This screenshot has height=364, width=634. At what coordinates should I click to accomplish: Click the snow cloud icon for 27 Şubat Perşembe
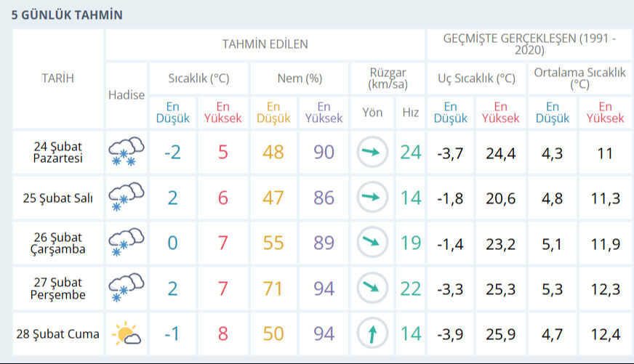click(127, 288)
